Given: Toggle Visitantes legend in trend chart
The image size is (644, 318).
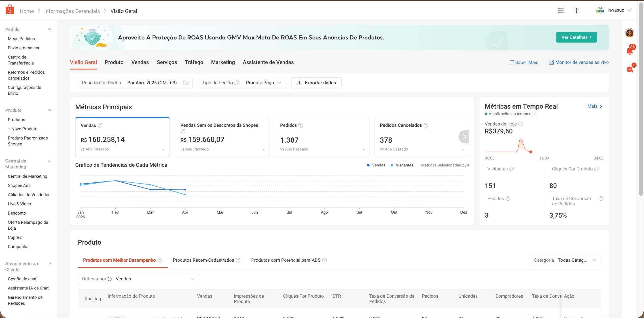Looking at the screenshot, I should (402, 165).
